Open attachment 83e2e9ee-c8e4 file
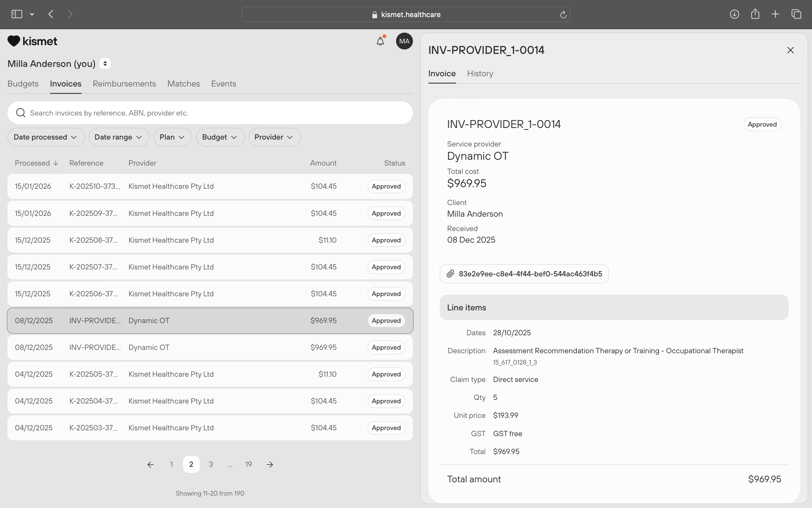This screenshot has height=508, width=812. coord(524,274)
